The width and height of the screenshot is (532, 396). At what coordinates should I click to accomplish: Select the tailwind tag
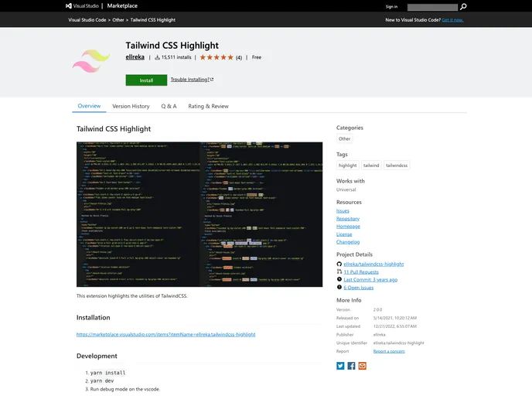371,166
